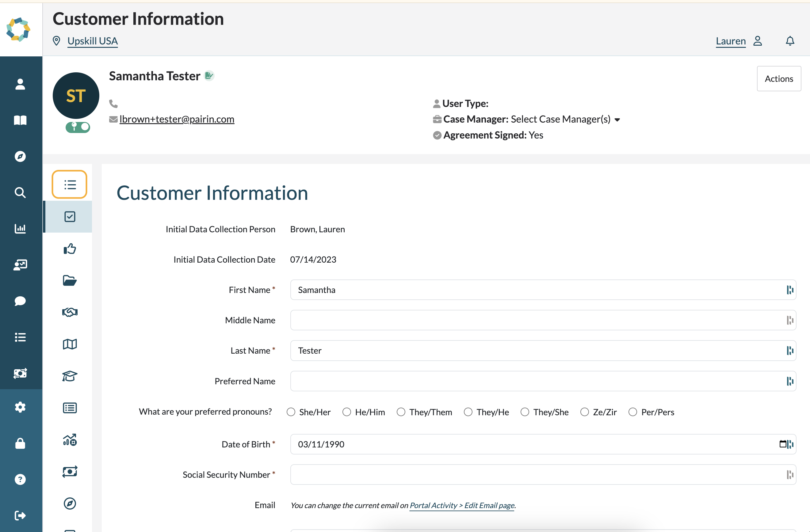Select They/She pronouns
This screenshot has height=532, width=810.
pyautogui.click(x=525, y=412)
